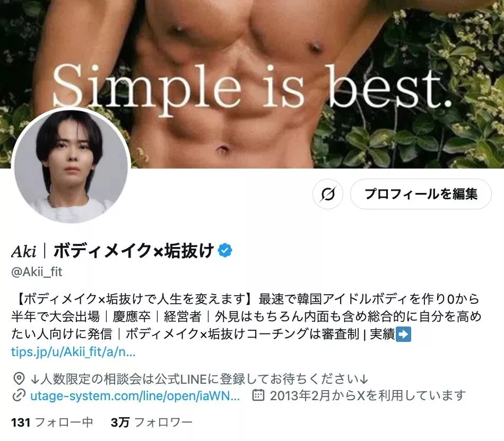Viewport: 504px width, 441px height.
Task: Click the 実績 word in the bio
Action: 382,334
